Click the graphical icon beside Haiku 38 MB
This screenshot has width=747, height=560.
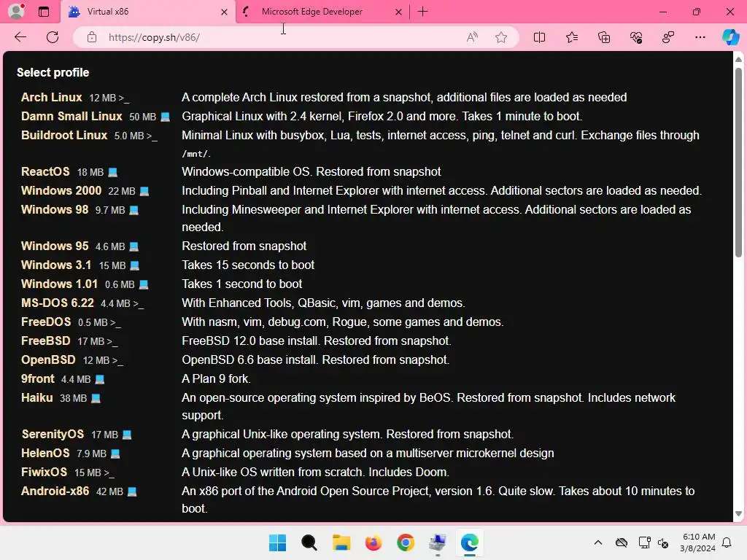point(96,398)
